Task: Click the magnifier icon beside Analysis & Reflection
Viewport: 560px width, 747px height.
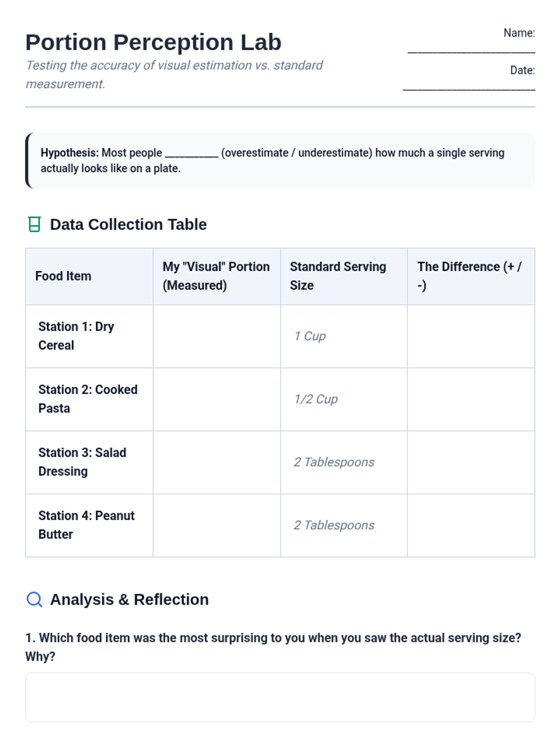Action: [x=34, y=599]
